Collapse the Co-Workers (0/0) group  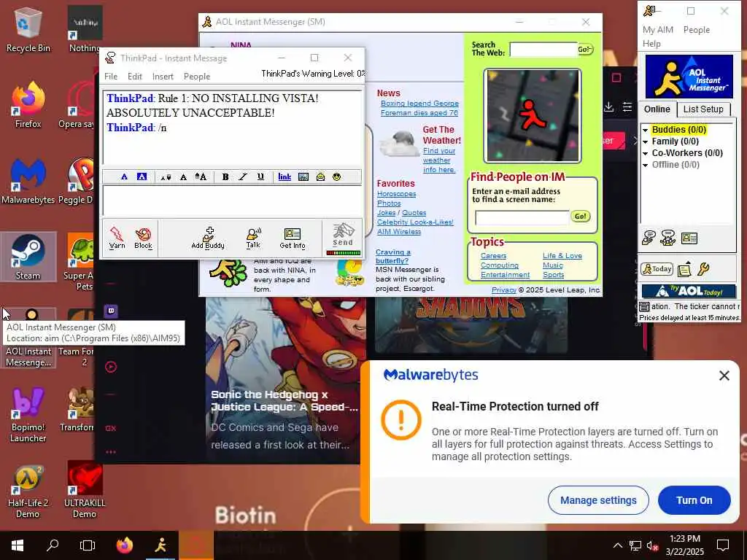click(645, 153)
